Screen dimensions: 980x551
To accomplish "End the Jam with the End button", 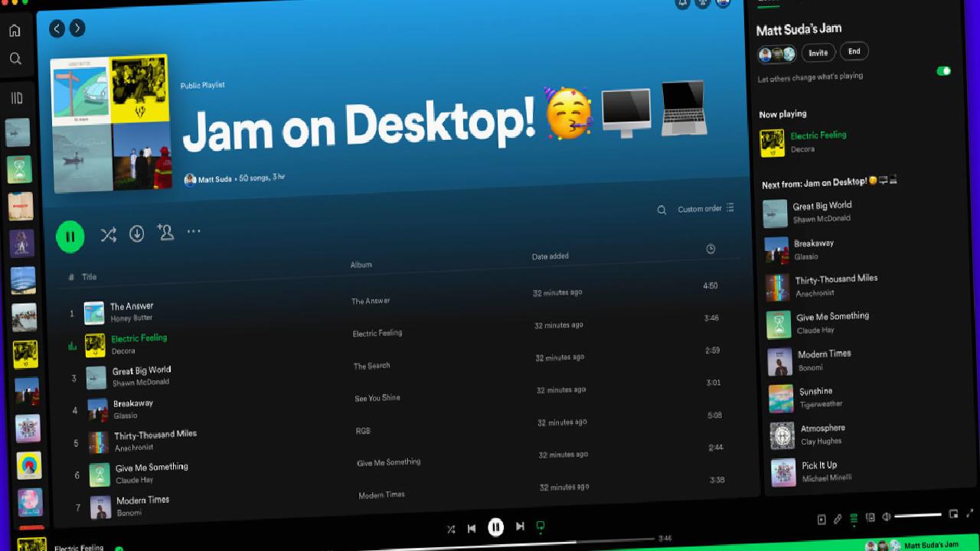I will pos(854,51).
